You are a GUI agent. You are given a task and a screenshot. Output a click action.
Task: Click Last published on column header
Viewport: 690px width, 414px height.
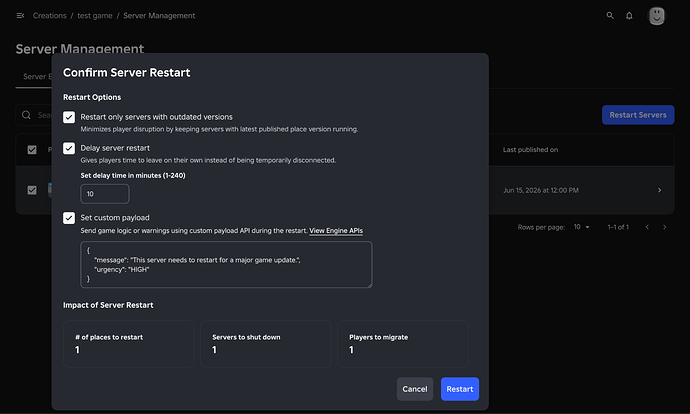point(530,150)
